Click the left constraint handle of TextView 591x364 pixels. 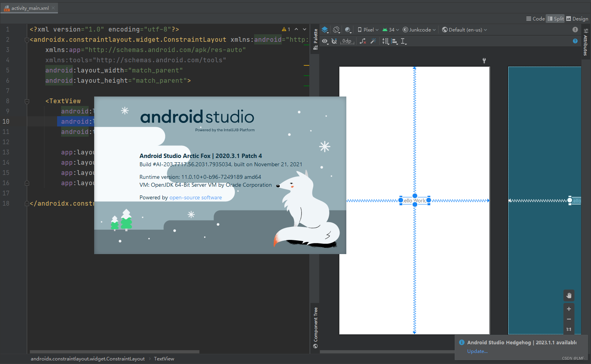pyautogui.click(x=401, y=200)
